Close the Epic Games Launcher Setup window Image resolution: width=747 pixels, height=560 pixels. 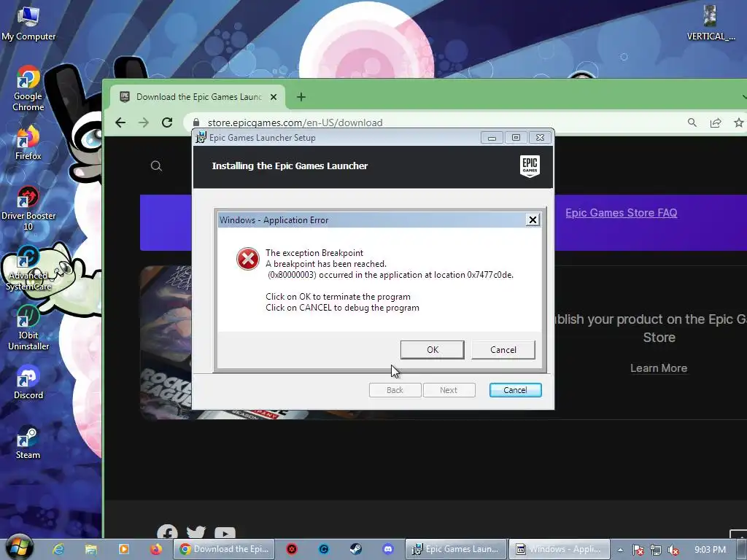click(x=540, y=138)
